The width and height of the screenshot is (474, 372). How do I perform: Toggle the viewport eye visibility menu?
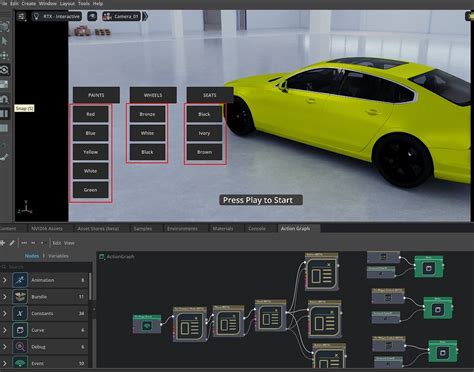click(92, 16)
